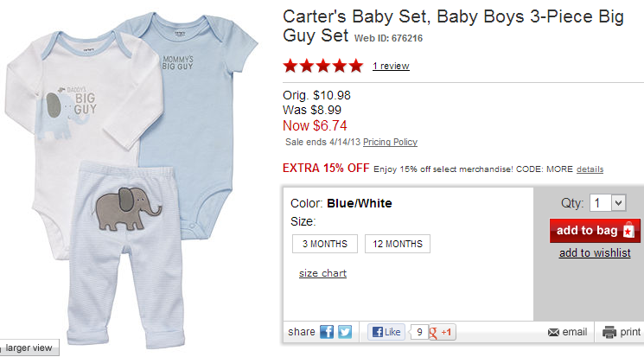Open the size chart link

coord(322,273)
